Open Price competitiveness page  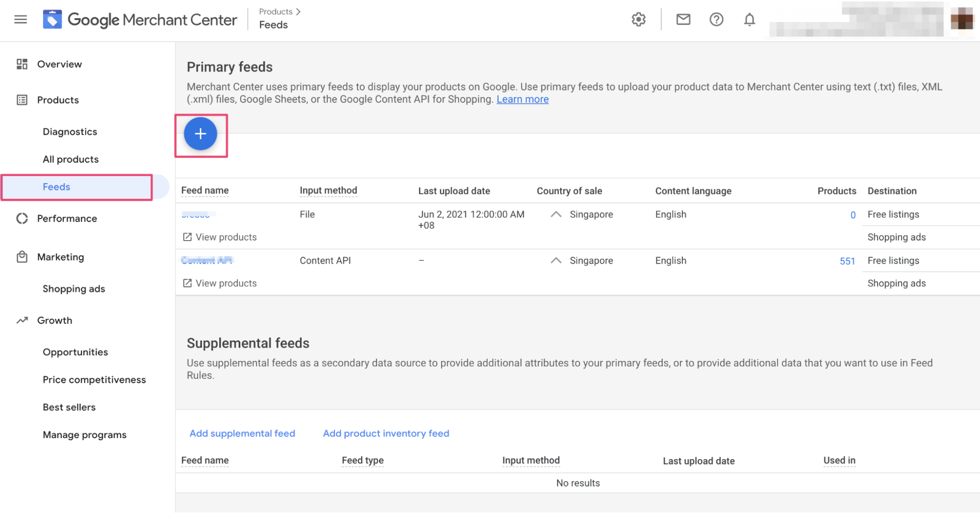coord(94,380)
